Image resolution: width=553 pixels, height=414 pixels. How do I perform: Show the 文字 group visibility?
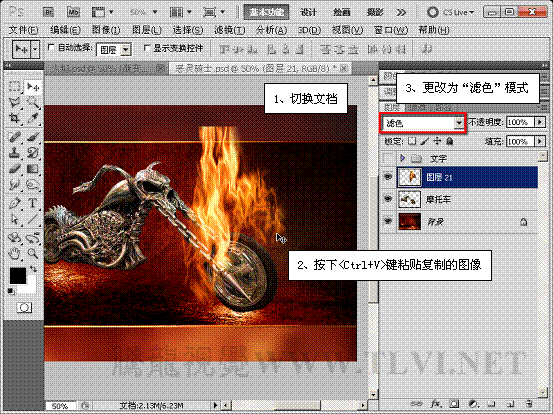coord(388,158)
